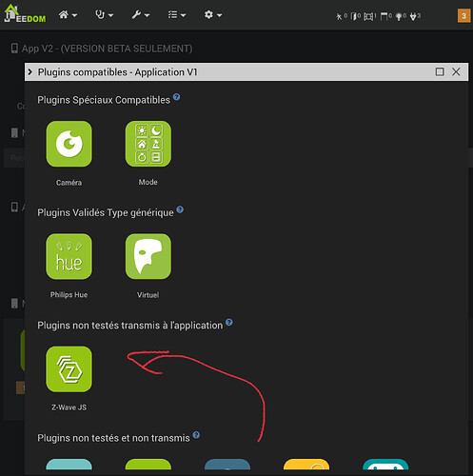473x476 pixels.
Task: Show help for Plugins Spéciaux Compatibles
Action: (177, 97)
